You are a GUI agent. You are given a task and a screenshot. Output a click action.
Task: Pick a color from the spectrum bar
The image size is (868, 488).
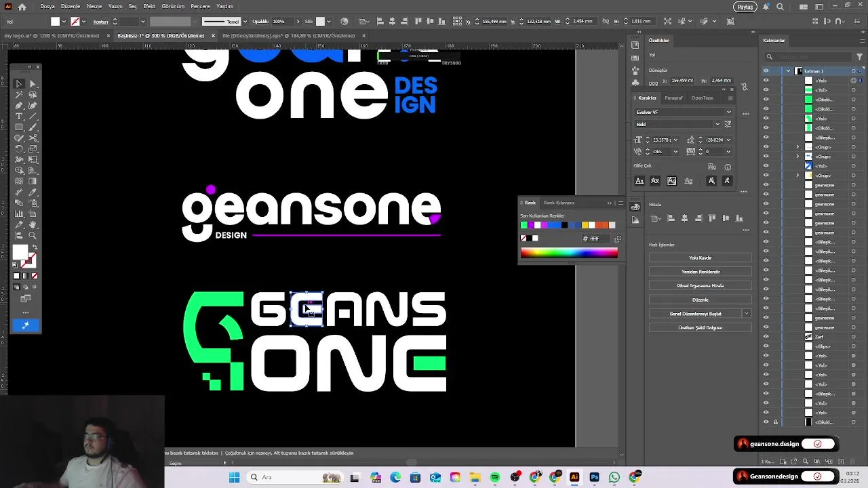(x=569, y=253)
